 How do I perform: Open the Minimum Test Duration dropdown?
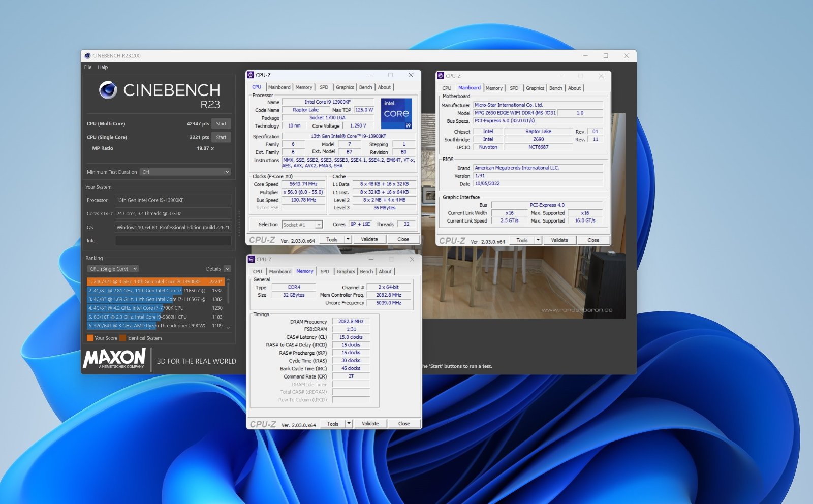[185, 172]
